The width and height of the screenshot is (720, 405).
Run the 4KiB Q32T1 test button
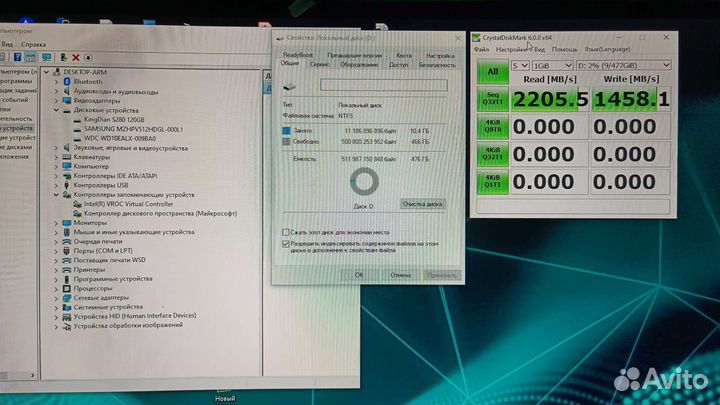coord(493,154)
